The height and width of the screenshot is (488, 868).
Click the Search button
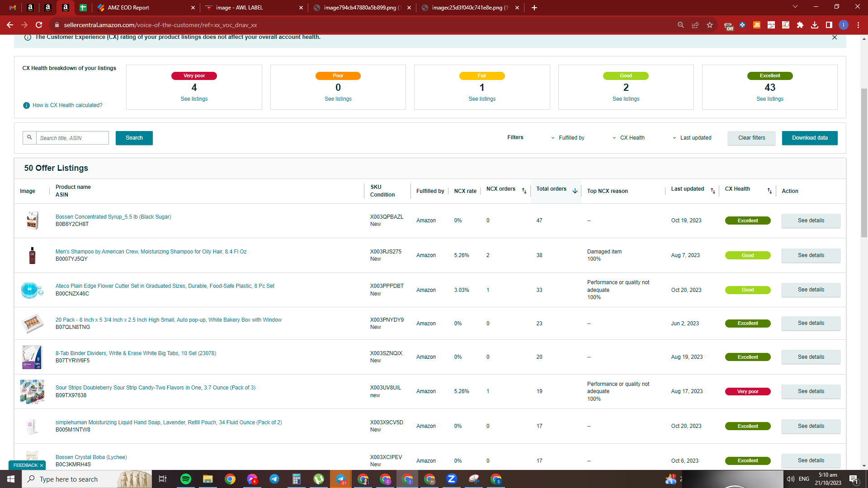click(134, 138)
